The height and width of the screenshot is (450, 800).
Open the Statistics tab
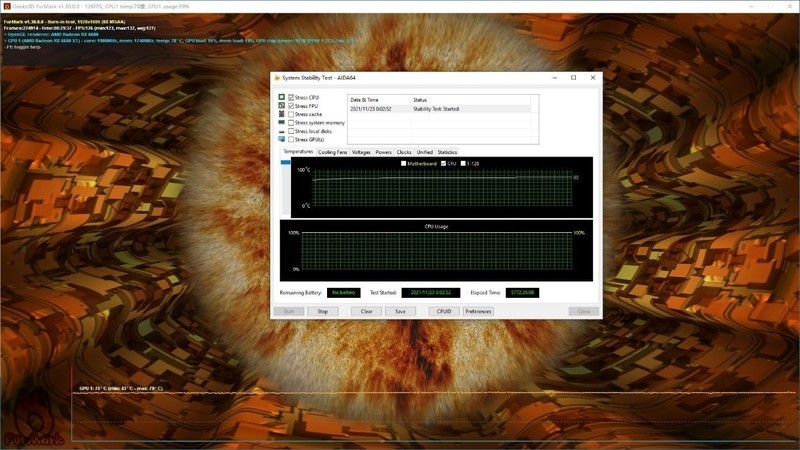[447, 152]
